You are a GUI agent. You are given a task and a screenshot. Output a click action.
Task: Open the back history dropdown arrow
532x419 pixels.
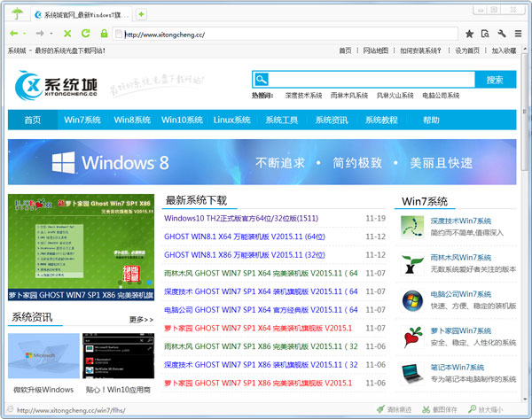(x=25, y=34)
